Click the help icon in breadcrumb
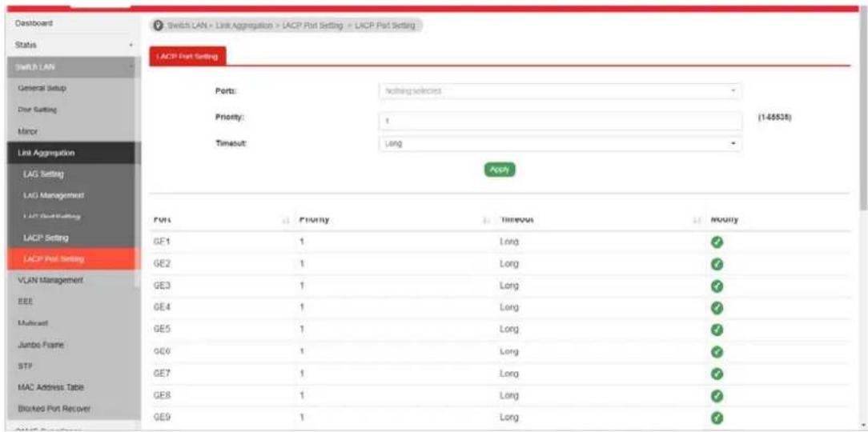868x432 pixels. (x=159, y=26)
